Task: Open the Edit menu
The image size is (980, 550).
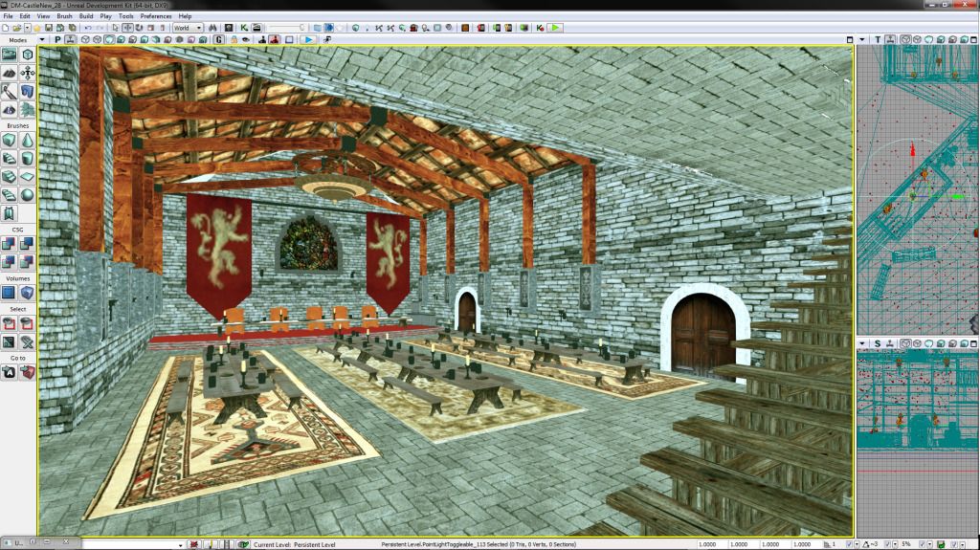Action: coord(25,16)
